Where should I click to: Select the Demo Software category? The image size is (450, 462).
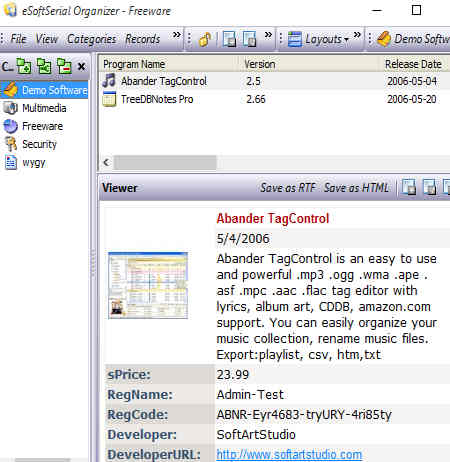click(44, 90)
